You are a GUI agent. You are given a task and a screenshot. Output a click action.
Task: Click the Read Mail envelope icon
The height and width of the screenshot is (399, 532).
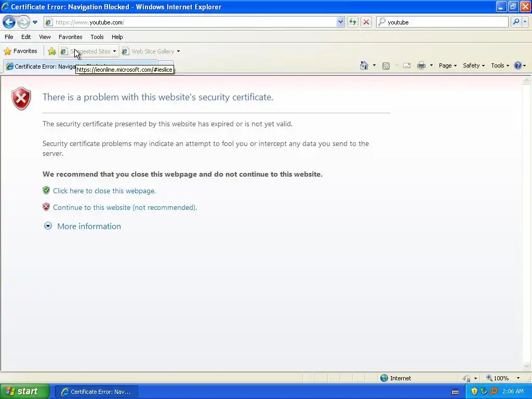coord(407,65)
